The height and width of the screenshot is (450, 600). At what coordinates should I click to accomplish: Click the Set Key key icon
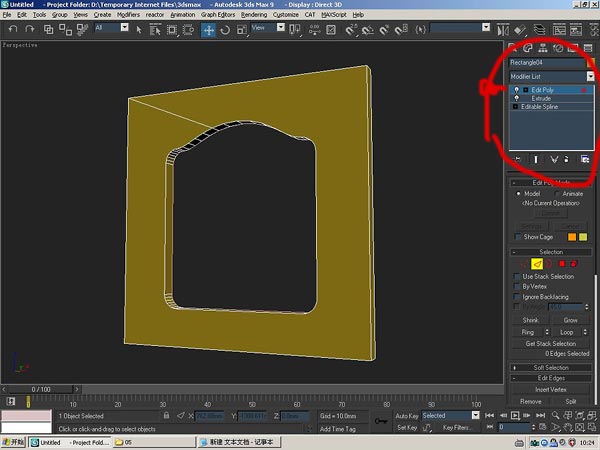(x=381, y=421)
